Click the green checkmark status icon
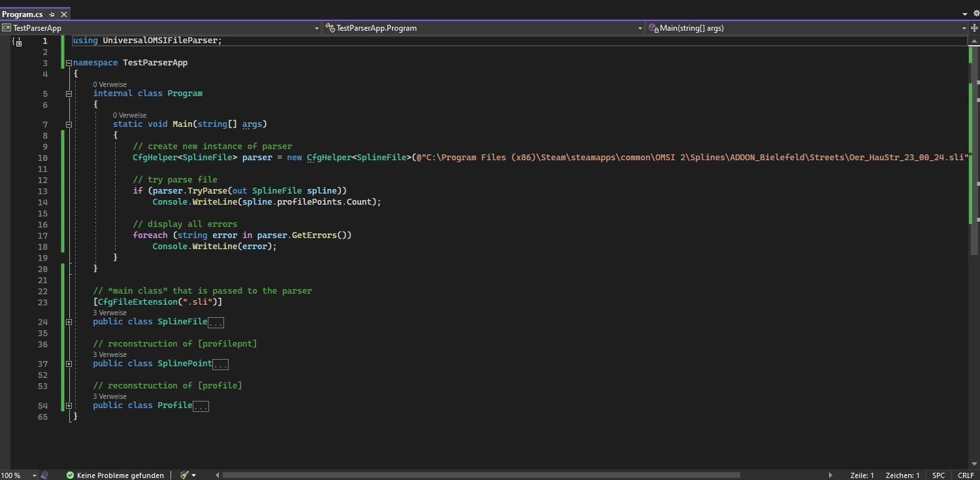Image resolution: width=980 pixels, height=480 pixels. click(x=70, y=475)
